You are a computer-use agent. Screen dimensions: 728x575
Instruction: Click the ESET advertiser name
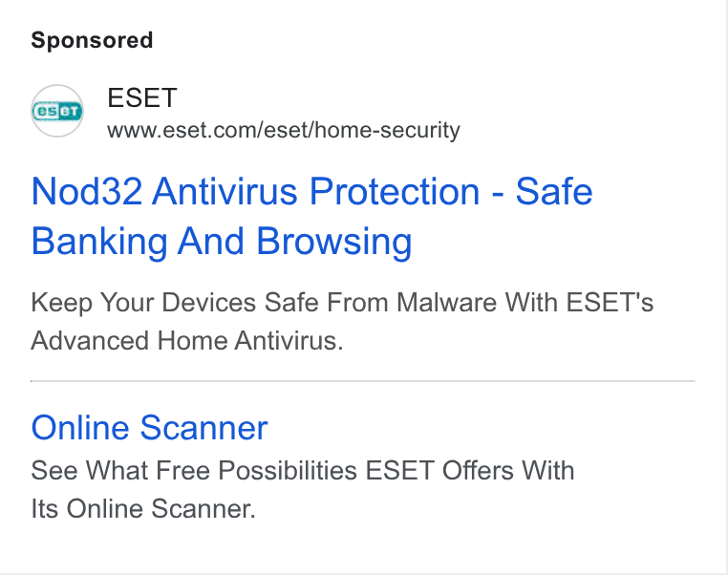pyautogui.click(x=142, y=98)
